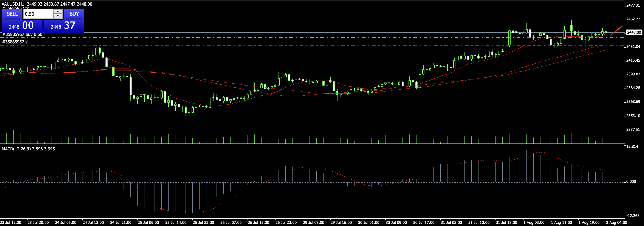Click the 2431.04 price axis label
This screenshot has width=644, height=226.
(x=633, y=47)
